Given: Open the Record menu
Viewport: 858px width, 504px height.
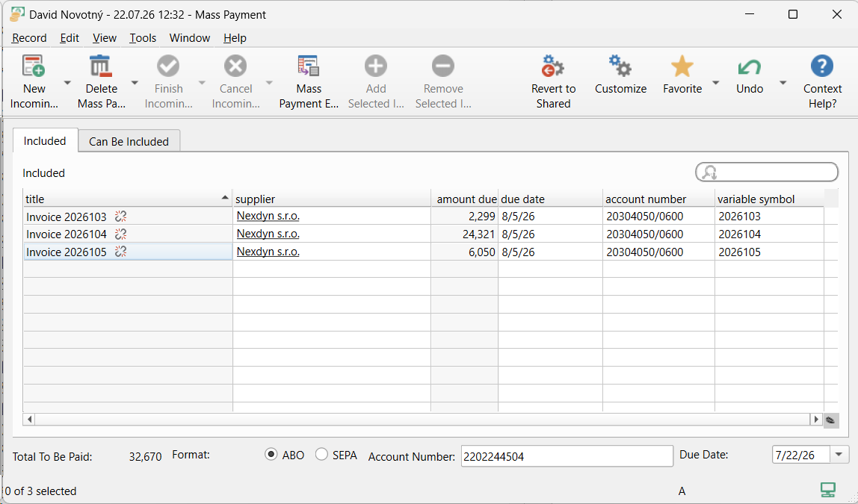Looking at the screenshot, I should [x=29, y=38].
